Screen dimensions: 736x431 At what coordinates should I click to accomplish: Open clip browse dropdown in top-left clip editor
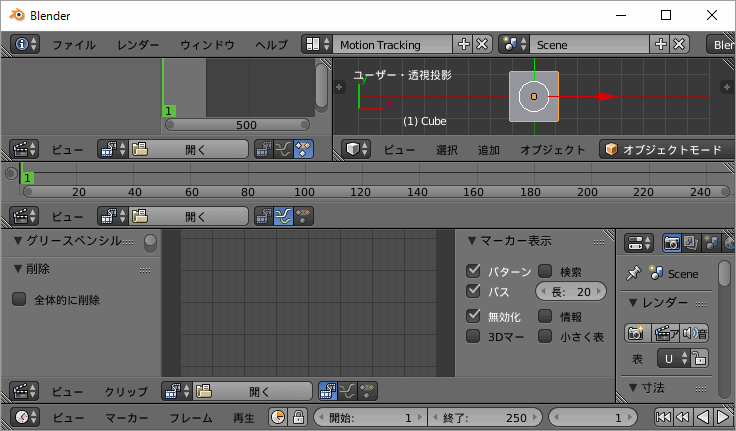click(113, 149)
